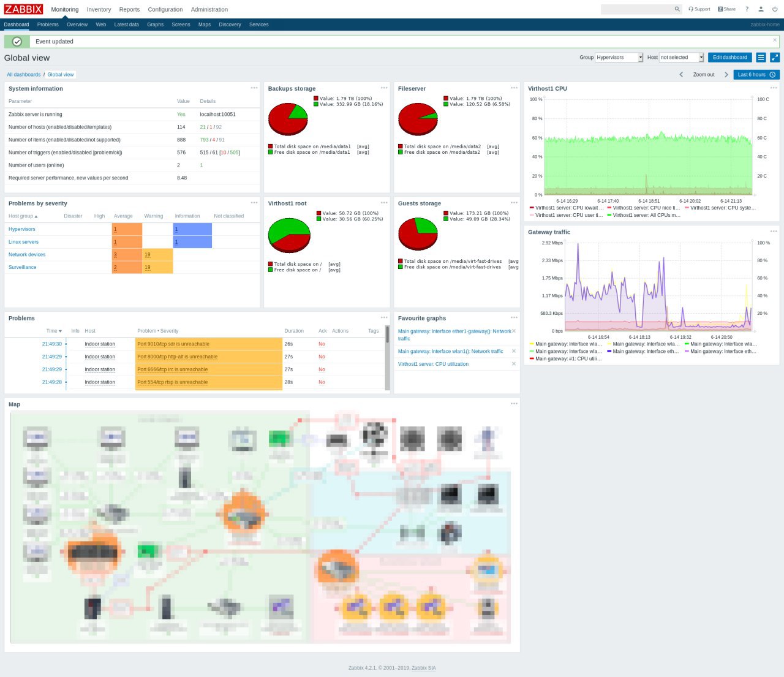Open Favourite graphs widget menu dots
The height and width of the screenshot is (677, 784).
(x=514, y=317)
